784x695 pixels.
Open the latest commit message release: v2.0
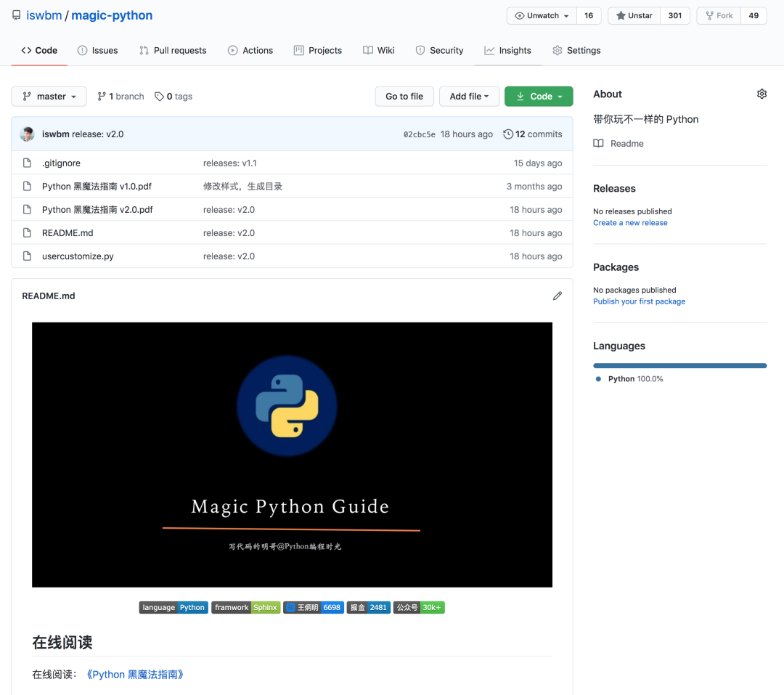[x=97, y=134]
